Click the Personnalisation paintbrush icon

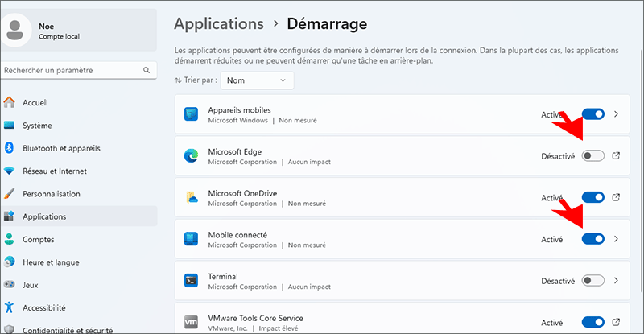pyautogui.click(x=9, y=193)
